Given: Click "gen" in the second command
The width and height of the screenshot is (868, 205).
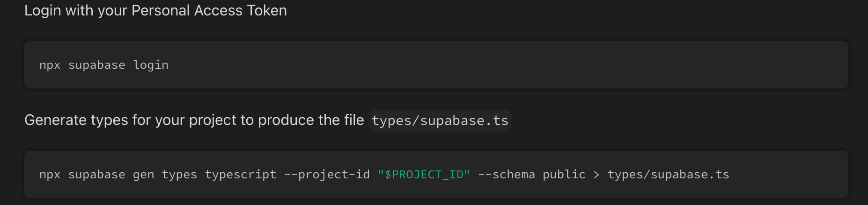Looking at the screenshot, I should tap(143, 175).
